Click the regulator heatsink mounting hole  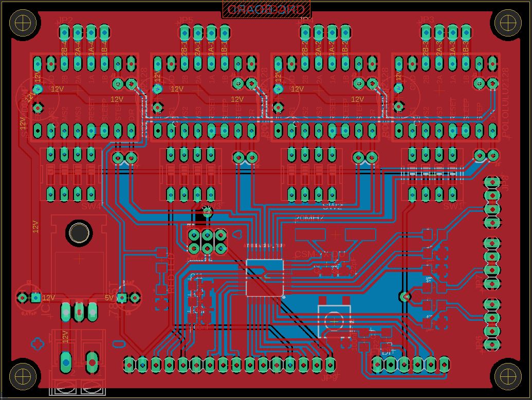tap(79, 233)
